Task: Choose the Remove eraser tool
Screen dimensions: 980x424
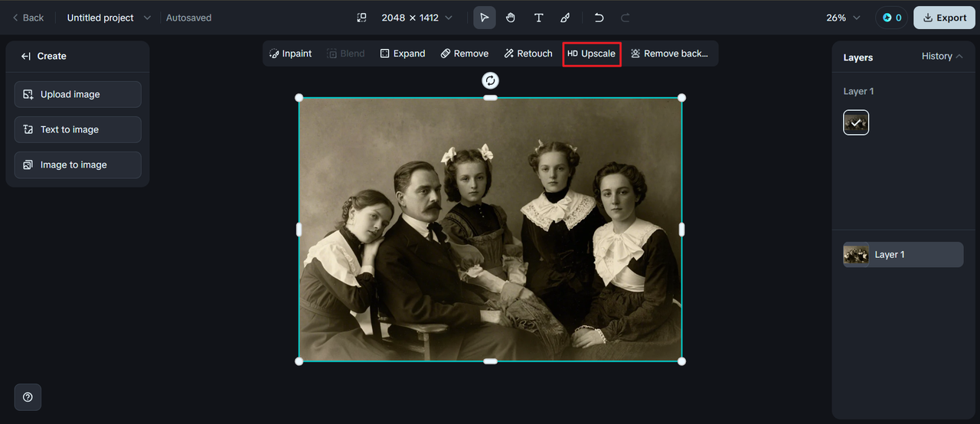Action: (464, 54)
